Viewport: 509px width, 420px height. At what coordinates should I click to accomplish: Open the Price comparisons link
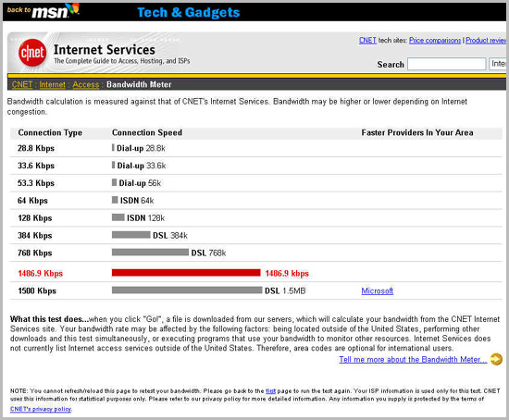point(435,41)
